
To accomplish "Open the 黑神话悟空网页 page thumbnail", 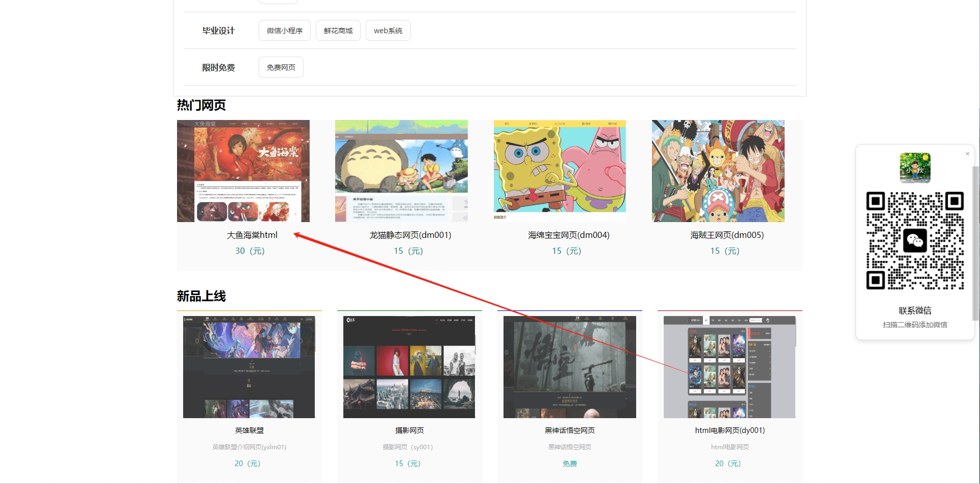I will click(570, 367).
